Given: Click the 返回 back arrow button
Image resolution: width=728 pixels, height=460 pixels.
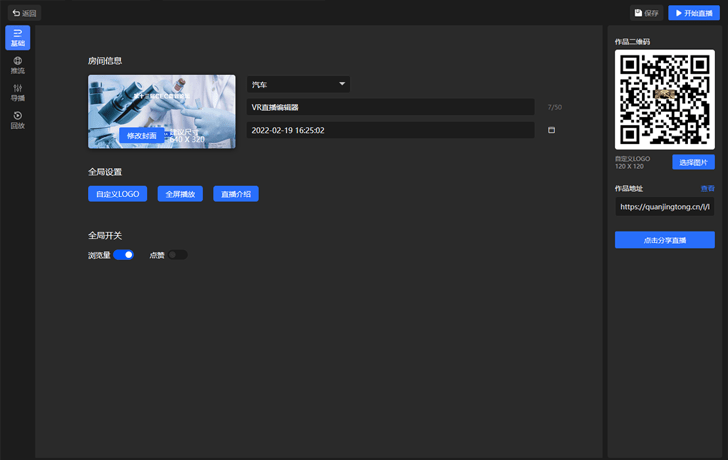Looking at the screenshot, I should tap(24, 13).
